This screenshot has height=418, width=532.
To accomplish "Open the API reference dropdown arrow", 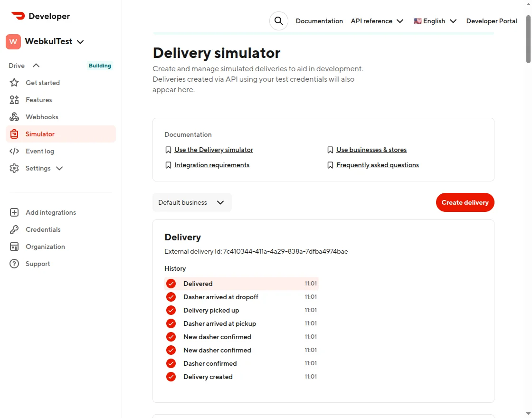I will [x=400, y=21].
